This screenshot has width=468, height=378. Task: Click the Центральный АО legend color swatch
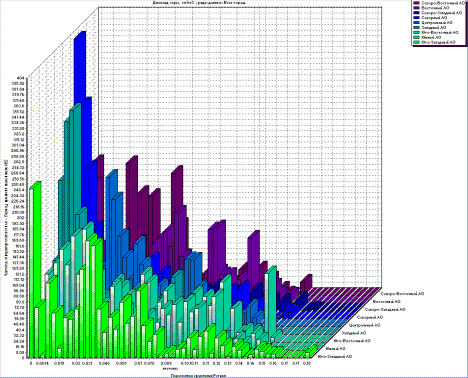point(417,22)
